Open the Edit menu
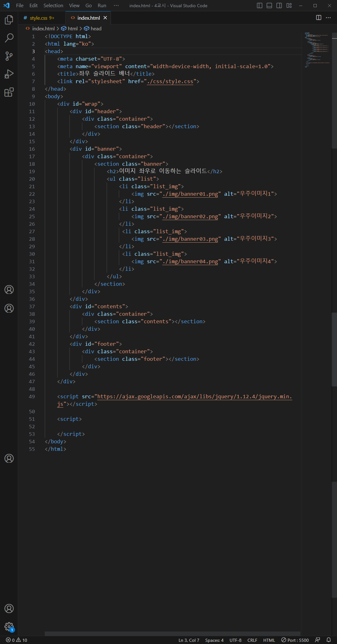Screen dimensions: 337x644 [x=33, y=6]
